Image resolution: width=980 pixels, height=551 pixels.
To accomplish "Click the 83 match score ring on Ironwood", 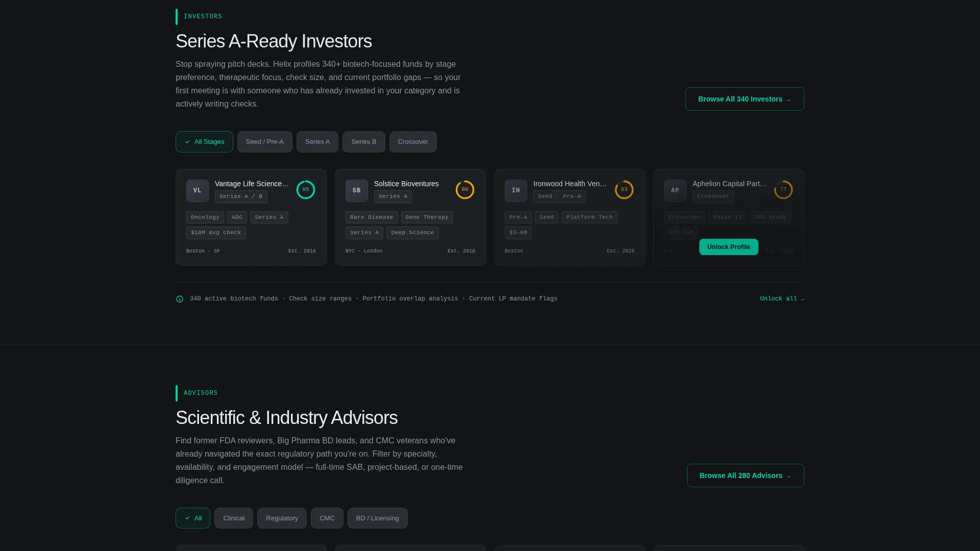I will coord(624,190).
